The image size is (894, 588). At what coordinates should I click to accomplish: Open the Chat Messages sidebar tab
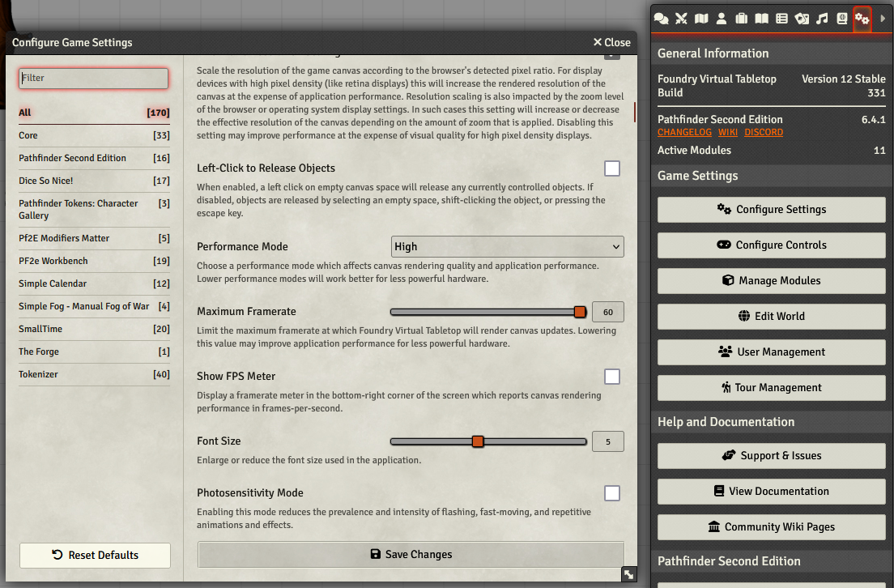coord(661,19)
